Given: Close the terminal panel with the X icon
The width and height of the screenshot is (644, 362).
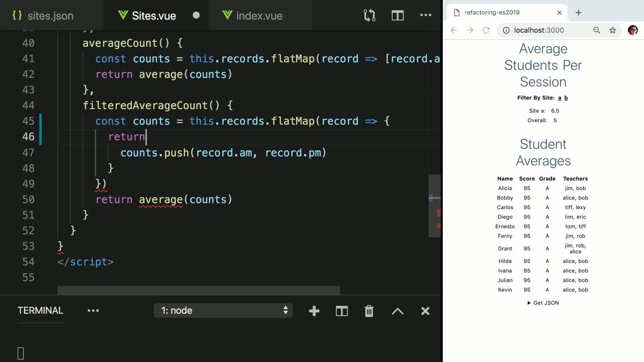Looking at the screenshot, I should click(425, 311).
